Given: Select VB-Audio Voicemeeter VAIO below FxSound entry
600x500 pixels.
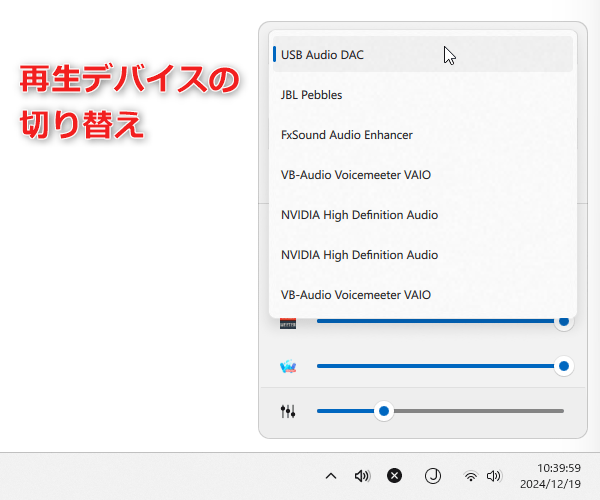Looking at the screenshot, I should tap(423, 175).
